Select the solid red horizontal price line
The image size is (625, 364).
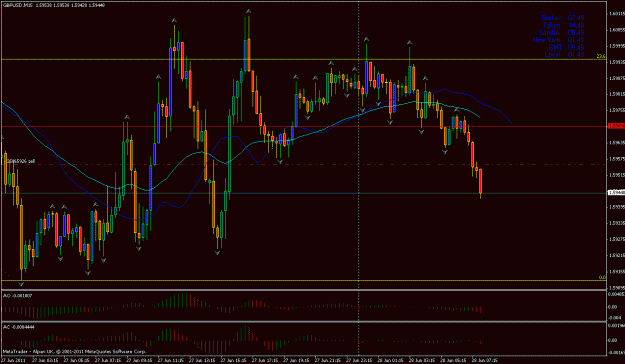tap(303, 127)
